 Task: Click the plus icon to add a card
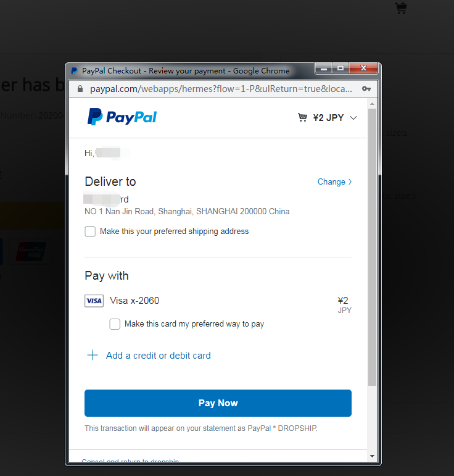pos(93,355)
